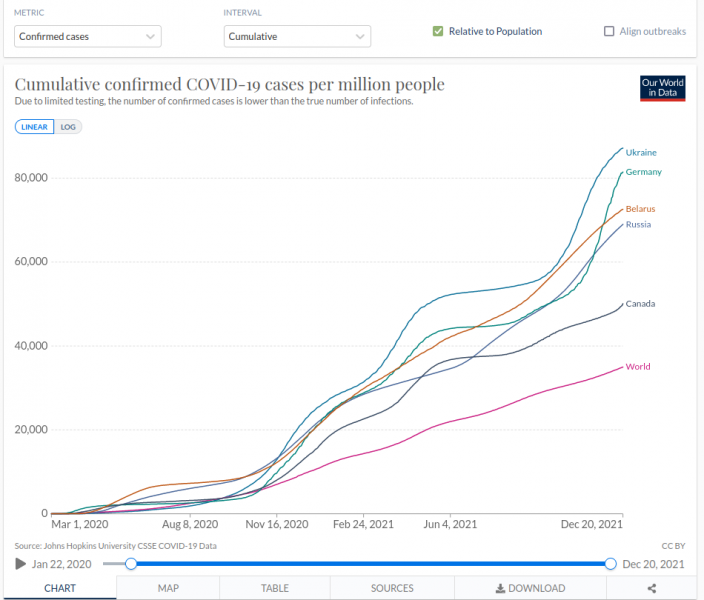This screenshot has width=704, height=600.
Task: Click the timeline end slider handle
Action: click(610, 564)
